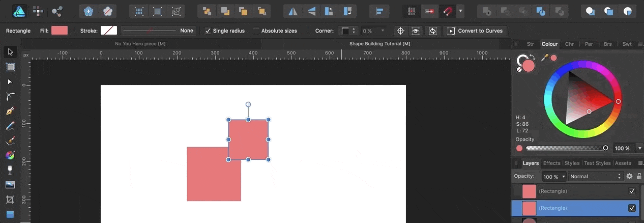Viewport: 644px width, 223px height.
Task: Switch to the Pixel persona
Action: tap(38, 11)
